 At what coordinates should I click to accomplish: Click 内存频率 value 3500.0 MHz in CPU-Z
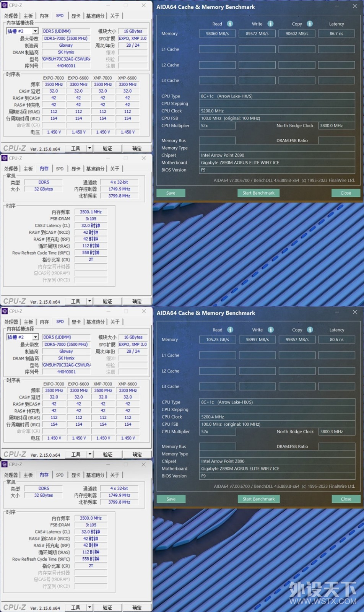pyautogui.click(x=91, y=518)
